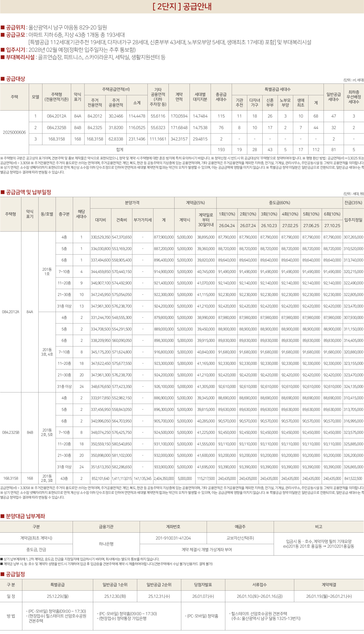Viewport: 364px width, 634px height.
Task: Select the 25.12.29.(월) date cell
Action: (x=57, y=596)
